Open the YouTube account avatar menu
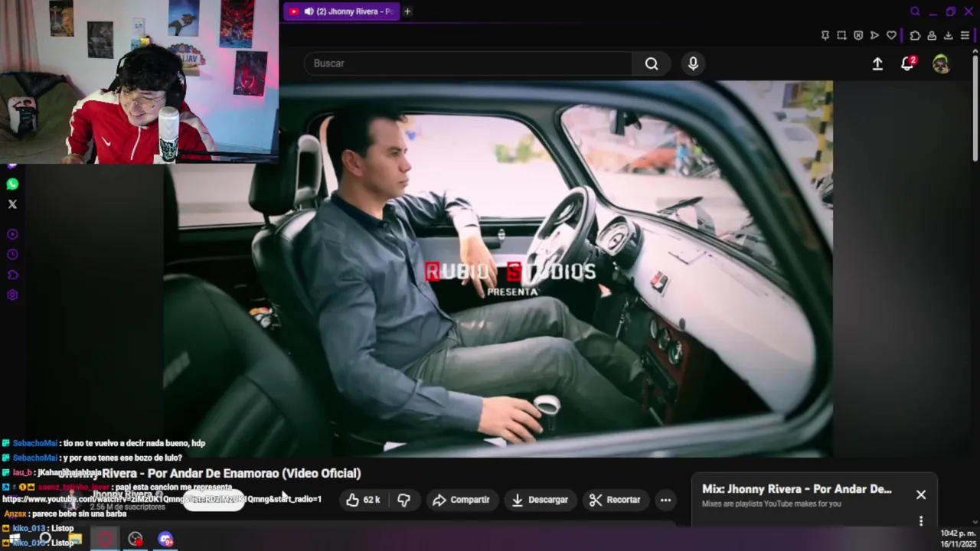Screen dimensions: 980x551 [941, 64]
